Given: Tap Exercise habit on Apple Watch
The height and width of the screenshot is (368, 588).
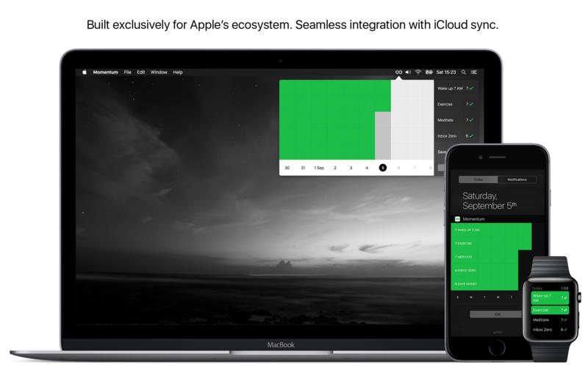Looking at the screenshot, I should coord(550,310).
